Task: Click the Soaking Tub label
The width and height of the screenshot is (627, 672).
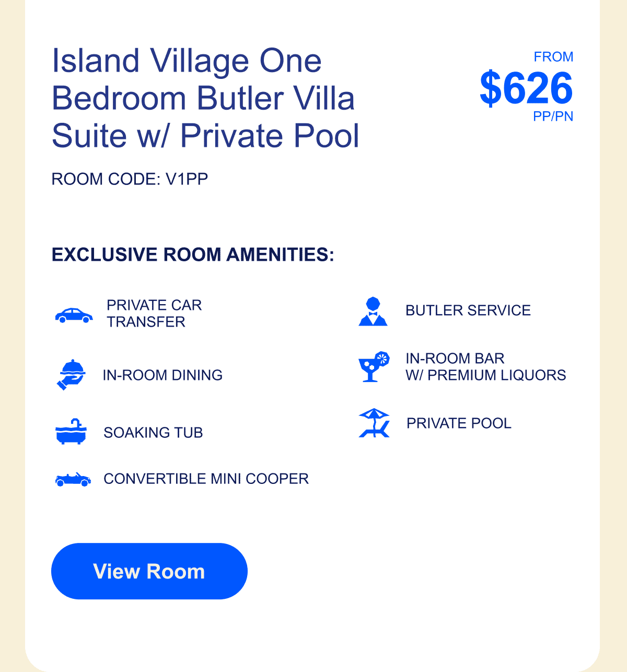Action: pos(153,433)
